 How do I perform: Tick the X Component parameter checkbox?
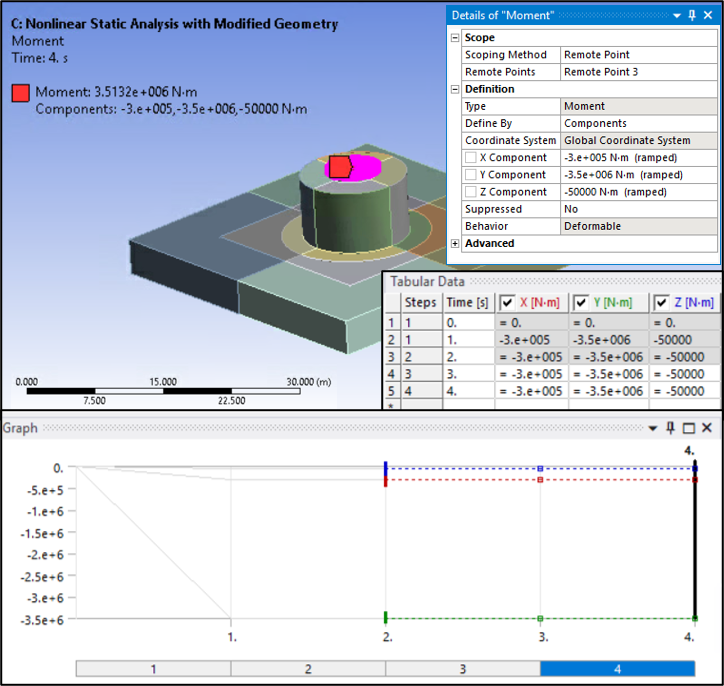pos(470,158)
